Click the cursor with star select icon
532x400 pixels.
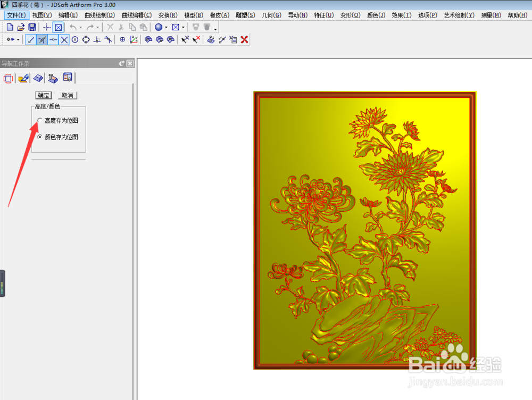[x=185, y=40]
